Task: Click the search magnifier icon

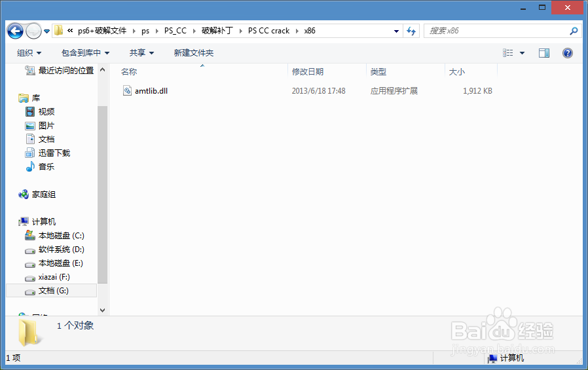Action: pos(574,31)
